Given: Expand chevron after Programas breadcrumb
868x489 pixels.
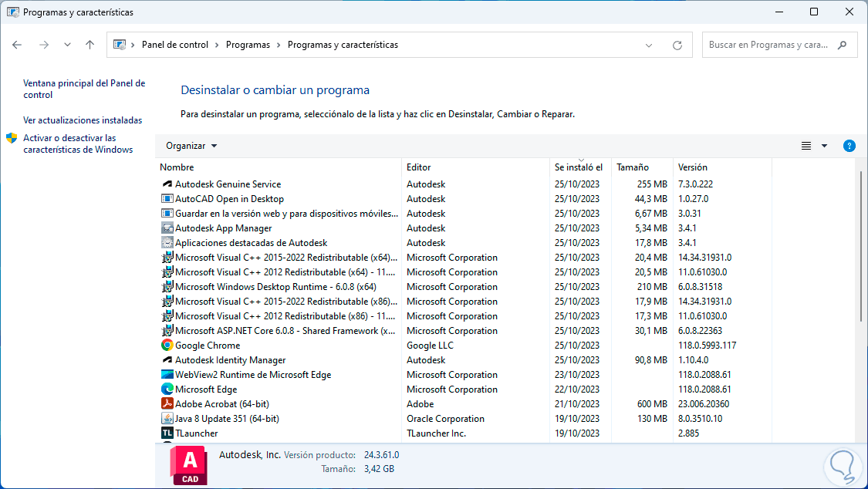Looking at the screenshot, I should click(279, 45).
